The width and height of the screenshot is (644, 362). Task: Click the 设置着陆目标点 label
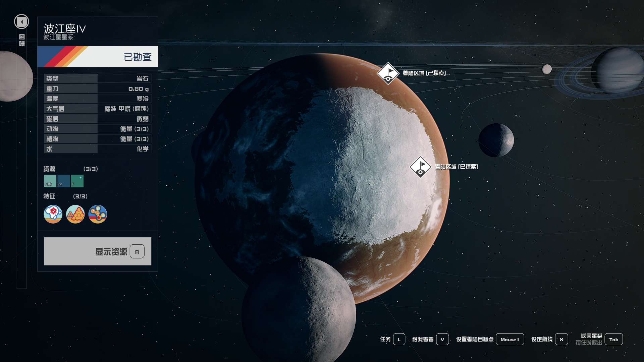(x=475, y=339)
